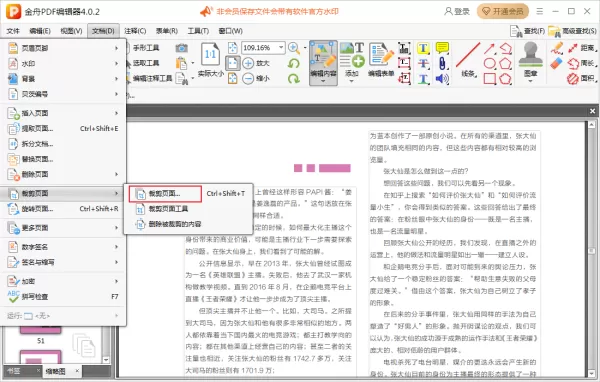
Task: Select the rectangle shape tool
Action: [x=489, y=78]
